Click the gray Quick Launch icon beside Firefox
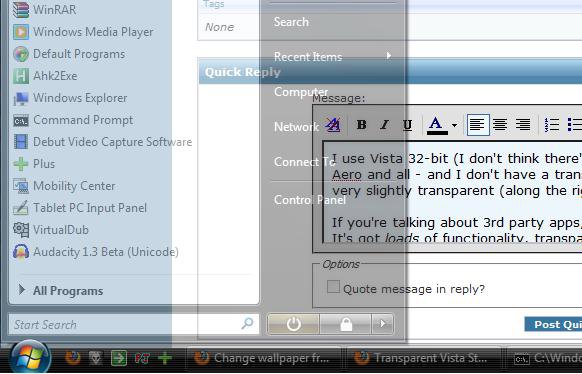 click(95, 358)
